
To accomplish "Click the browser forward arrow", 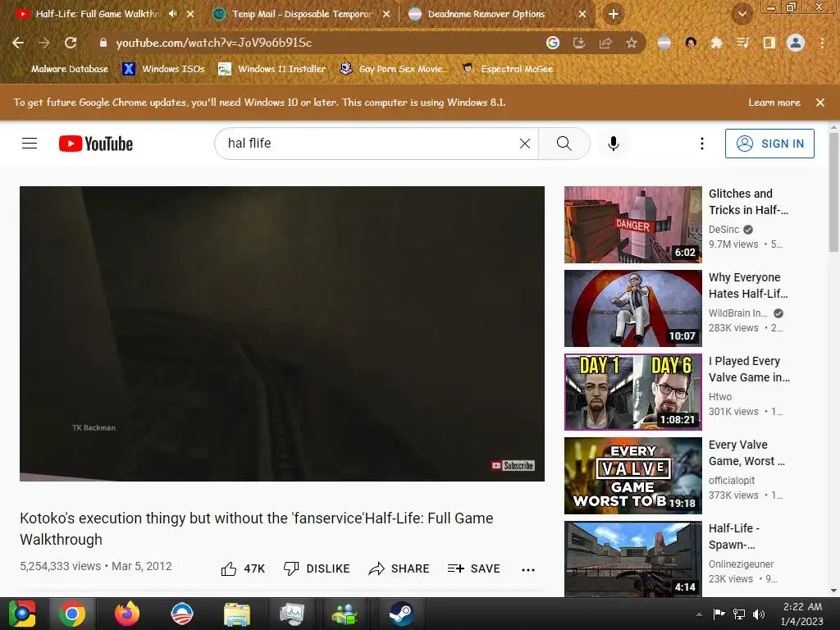I will click(44, 43).
